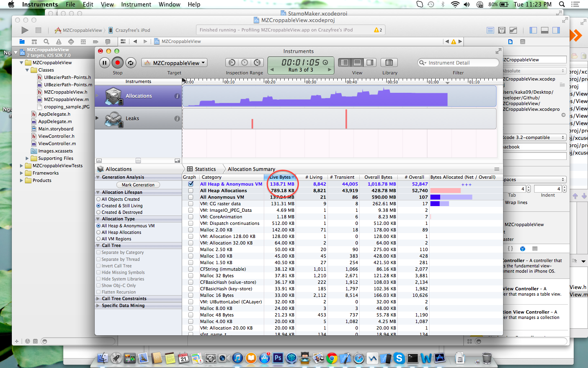588x368 pixels.
Task: Toggle Xcode navigator panel visibility
Action: [533, 30]
